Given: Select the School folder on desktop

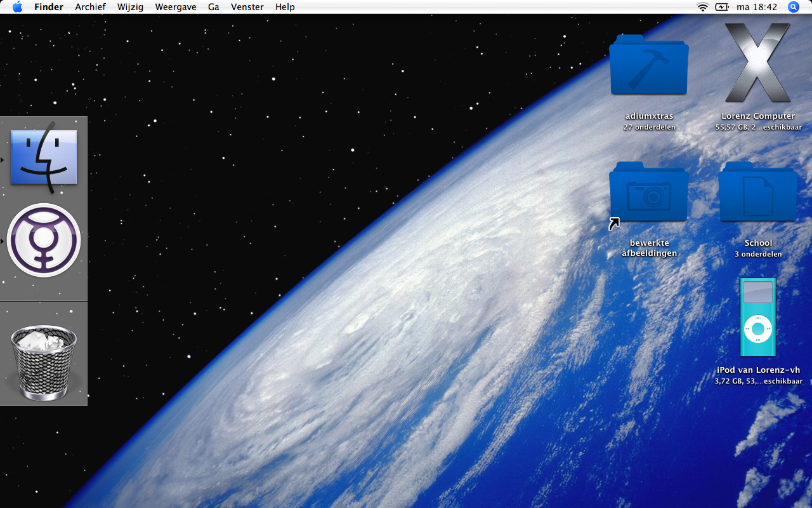Looking at the screenshot, I should pyautogui.click(x=758, y=192).
